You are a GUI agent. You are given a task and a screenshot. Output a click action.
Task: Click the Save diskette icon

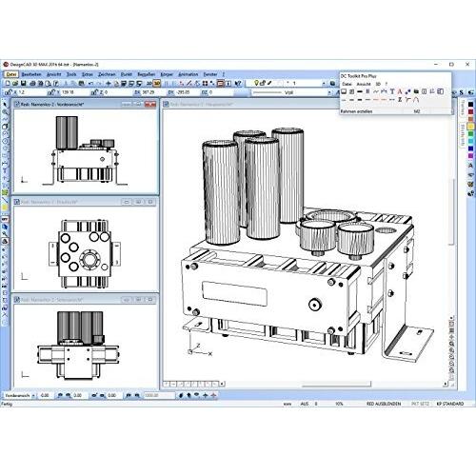(23, 84)
